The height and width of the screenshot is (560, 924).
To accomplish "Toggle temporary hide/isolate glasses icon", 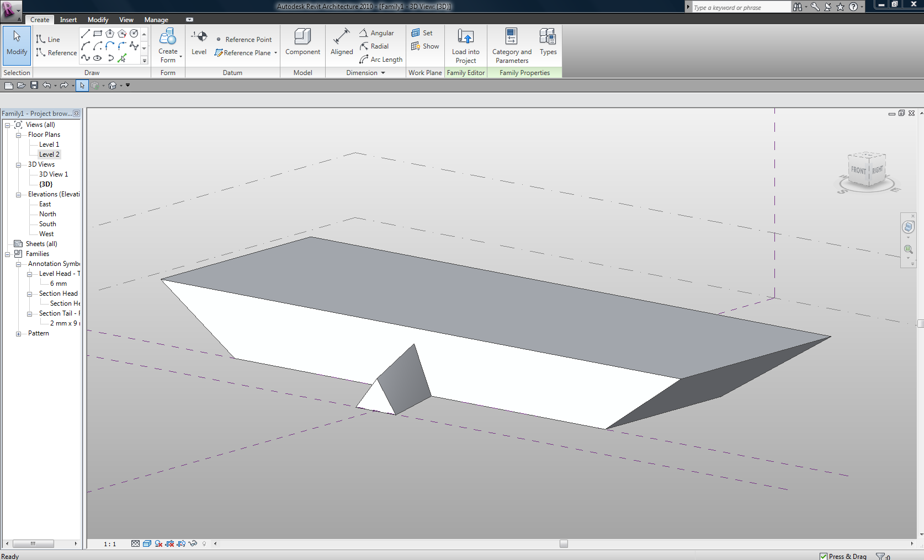I will point(193,544).
